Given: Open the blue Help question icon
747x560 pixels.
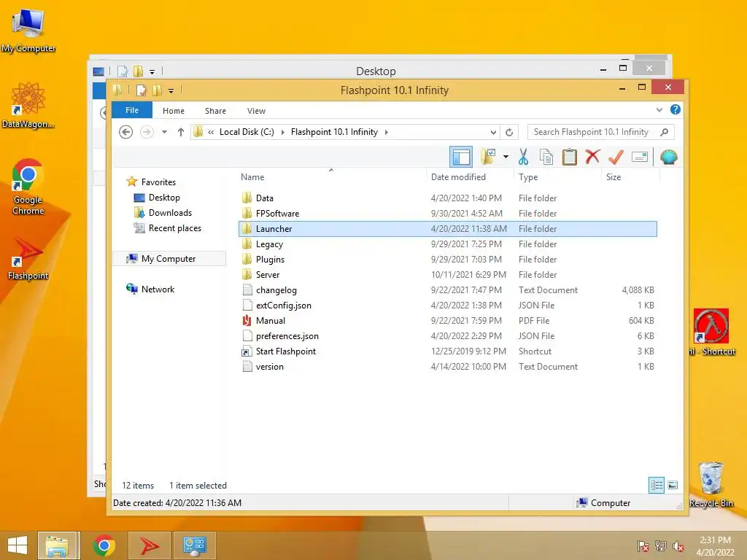Looking at the screenshot, I should tap(675, 109).
